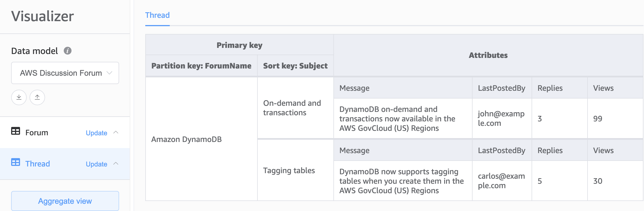Open the AWS Discussion Forum dropdown

click(x=65, y=73)
